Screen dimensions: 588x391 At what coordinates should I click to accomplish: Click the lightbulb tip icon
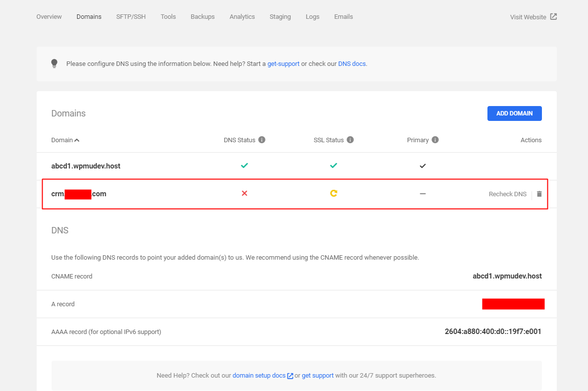coord(54,63)
